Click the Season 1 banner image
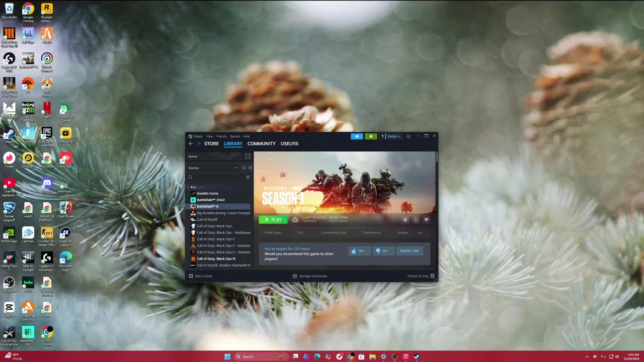Screen dimensions: 644x362 [x=345, y=183]
